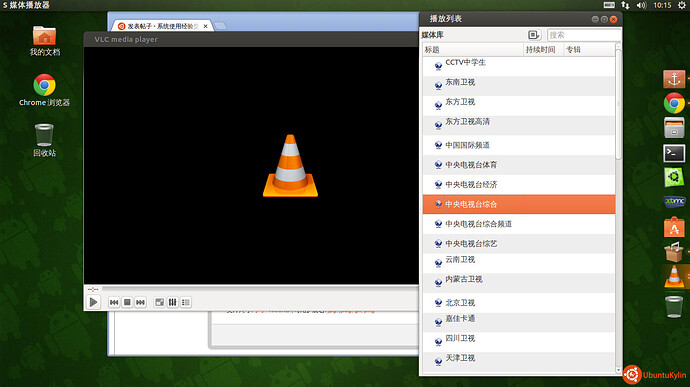
Task: Click stream icon beside CCTV中学生
Action: point(438,66)
